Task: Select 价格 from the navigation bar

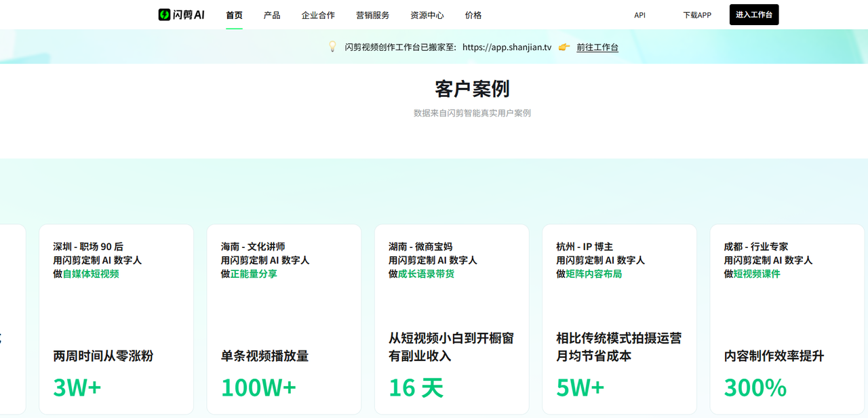Action: pos(473,14)
